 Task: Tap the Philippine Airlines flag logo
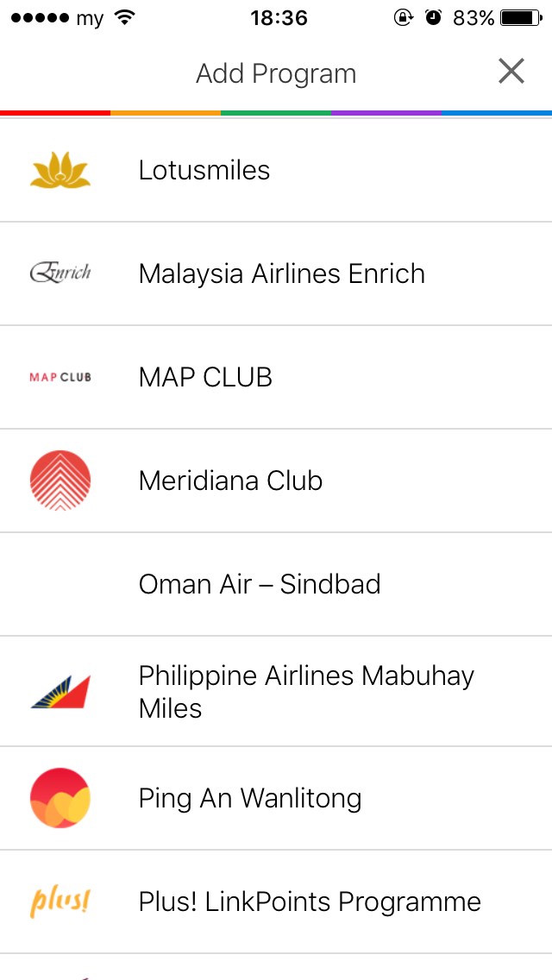(60, 691)
